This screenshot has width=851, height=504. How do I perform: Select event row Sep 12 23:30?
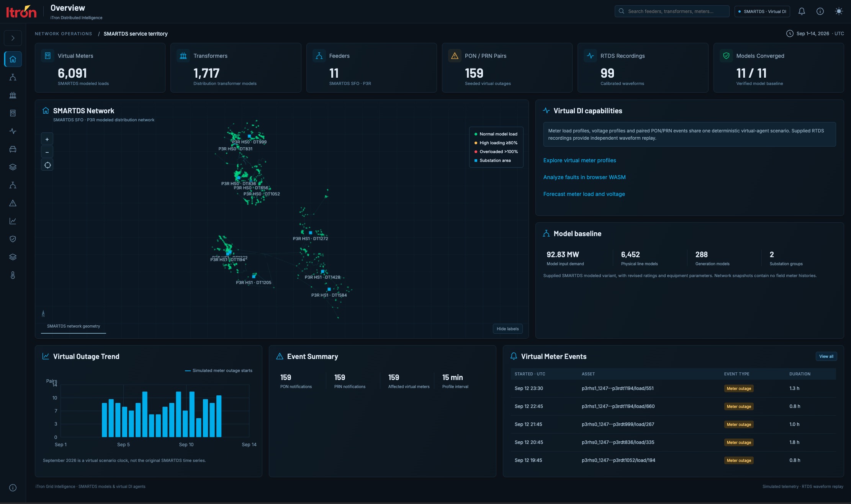(x=673, y=388)
